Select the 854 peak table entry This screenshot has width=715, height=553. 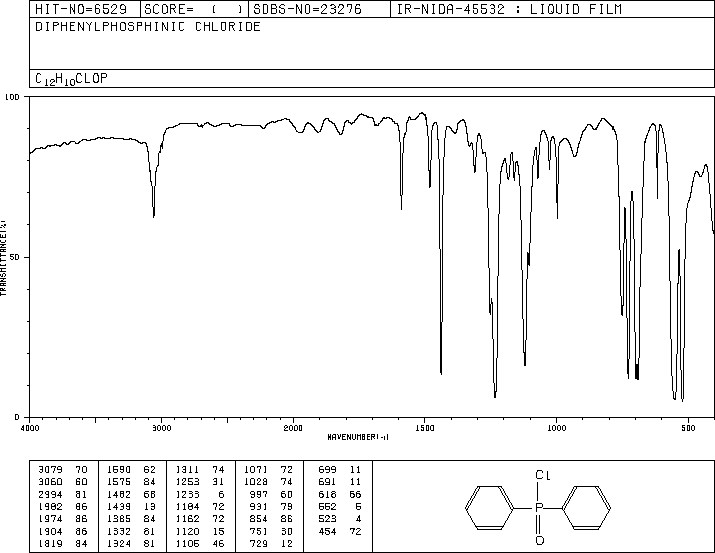coord(271,519)
